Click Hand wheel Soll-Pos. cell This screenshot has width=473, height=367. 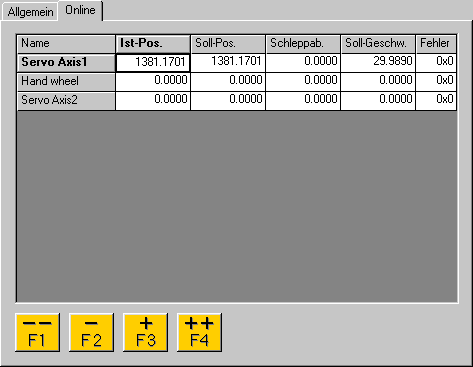(228, 82)
